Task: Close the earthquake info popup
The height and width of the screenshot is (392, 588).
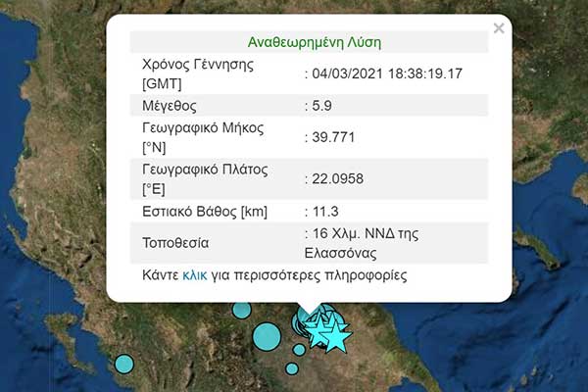Action: tap(499, 28)
